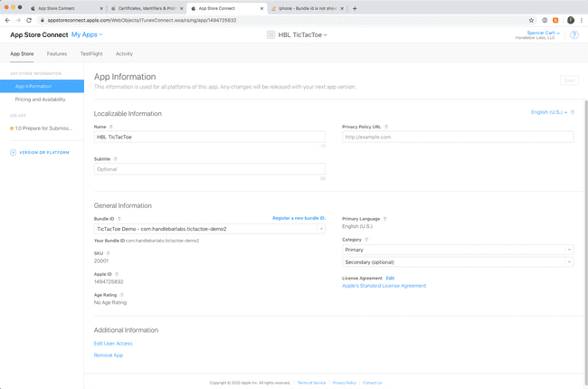
Task: Show help for Category
Action: [366, 240]
